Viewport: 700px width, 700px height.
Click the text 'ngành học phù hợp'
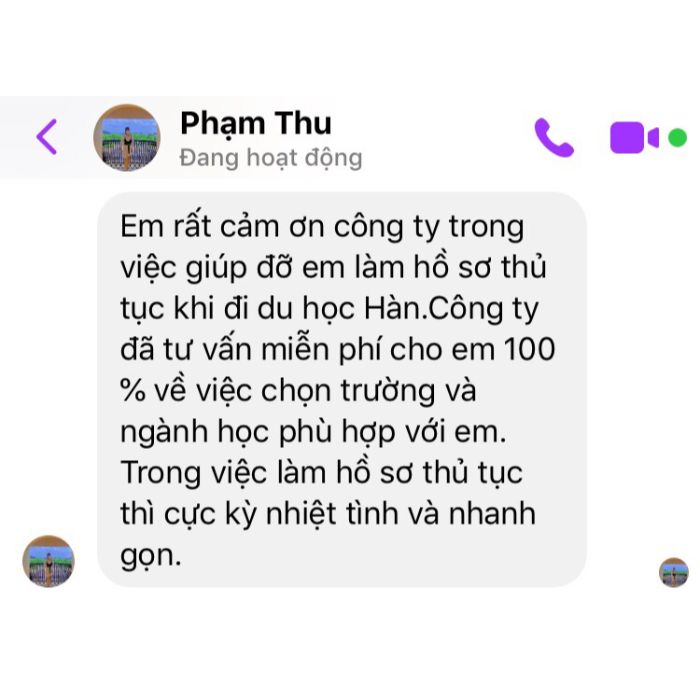click(x=258, y=432)
